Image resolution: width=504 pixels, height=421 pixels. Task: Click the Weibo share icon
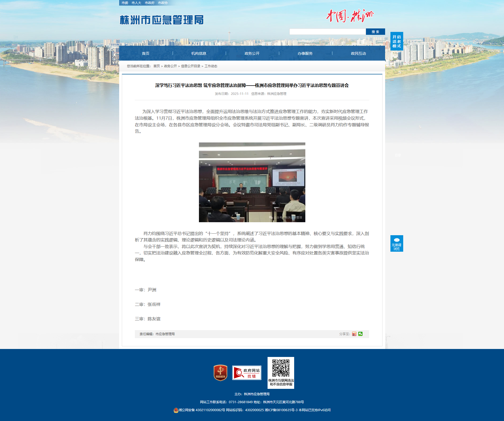pyautogui.click(x=354, y=334)
